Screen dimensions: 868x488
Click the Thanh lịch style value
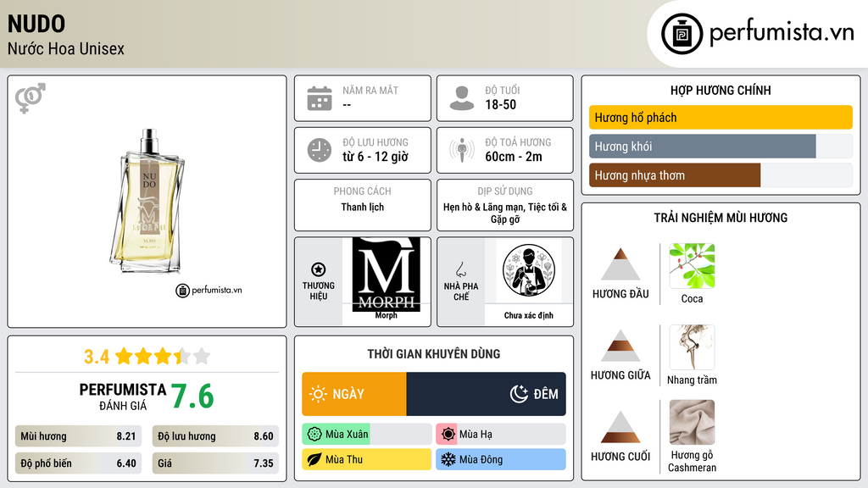click(x=362, y=207)
